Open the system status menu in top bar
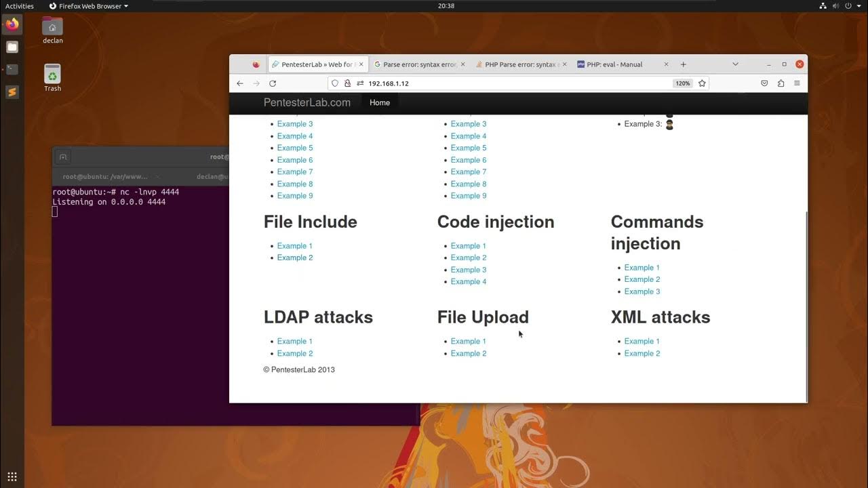The width and height of the screenshot is (868, 488). pos(842,6)
